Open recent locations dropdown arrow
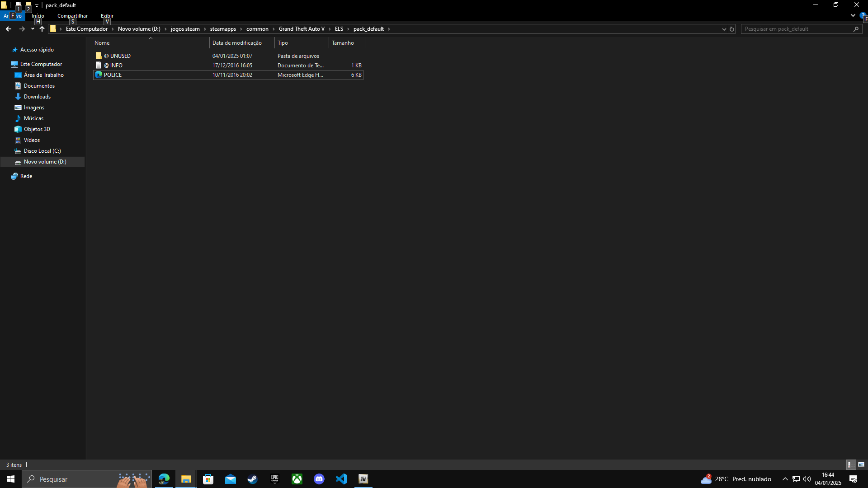 click(33, 29)
